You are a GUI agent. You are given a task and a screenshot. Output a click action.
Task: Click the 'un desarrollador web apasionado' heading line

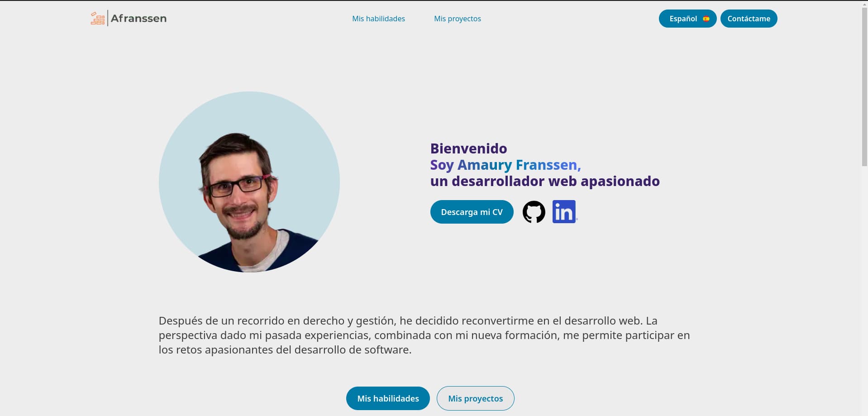(544, 181)
